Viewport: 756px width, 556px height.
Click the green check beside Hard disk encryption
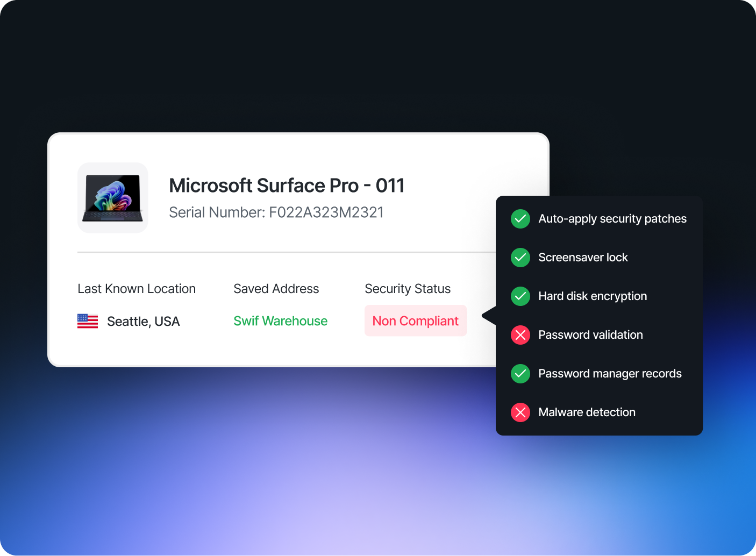pos(520,296)
